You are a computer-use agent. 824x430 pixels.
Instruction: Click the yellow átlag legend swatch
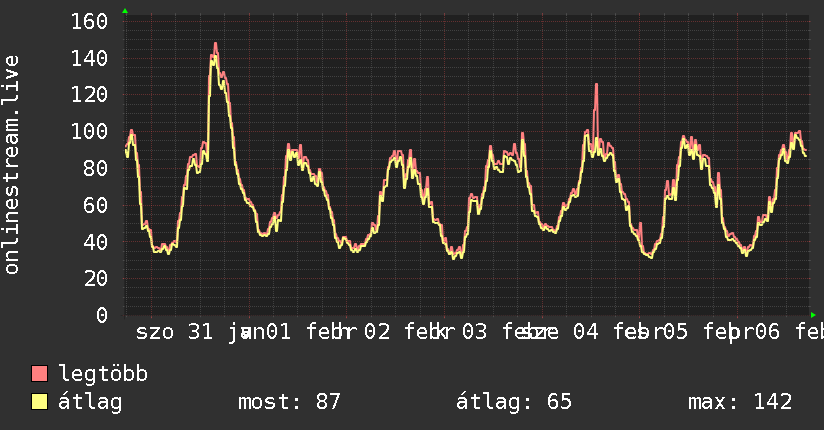click(x=39, y=401)
